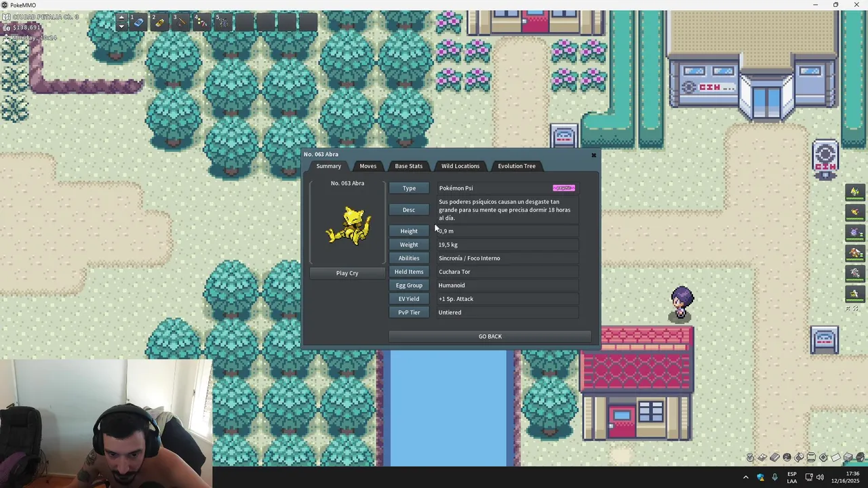Click the microphone tray icon
This screenshot has width=868, height=488.
(775, 477)
